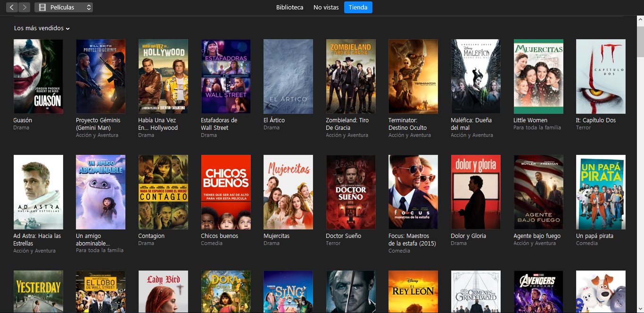Viewport: 644px width, 313px height.
Task: Go forward with the right arrow button
Action: [x=24, y=7]
